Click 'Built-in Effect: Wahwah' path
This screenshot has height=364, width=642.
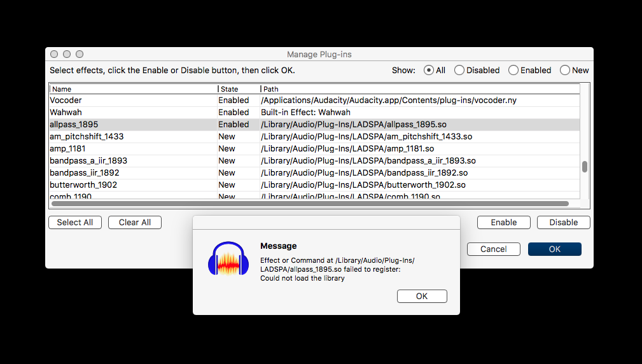coord(305,112)
